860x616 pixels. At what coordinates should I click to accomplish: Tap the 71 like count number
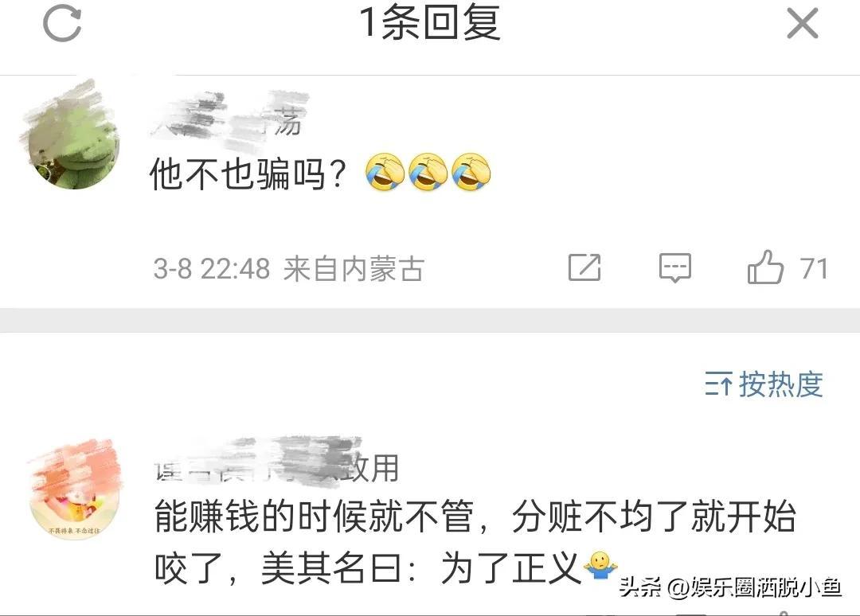coord(813,268)
